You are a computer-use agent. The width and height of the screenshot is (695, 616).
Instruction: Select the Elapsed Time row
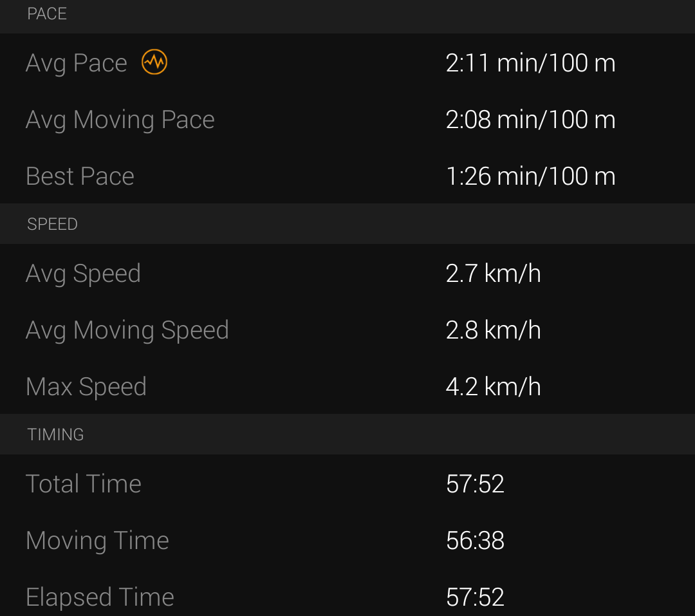coord(347,597)
